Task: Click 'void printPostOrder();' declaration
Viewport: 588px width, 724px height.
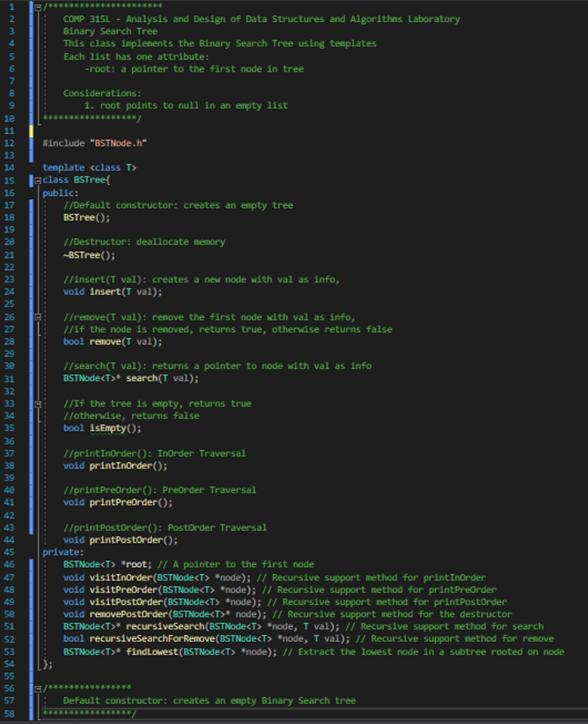Action: click(x=121, y=540)
